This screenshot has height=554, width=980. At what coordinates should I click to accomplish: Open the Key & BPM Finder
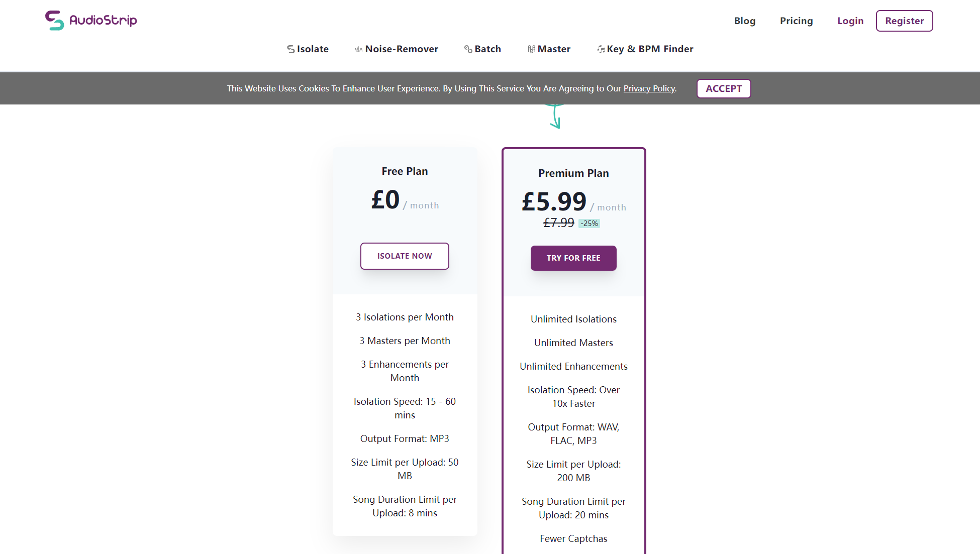tap(650, 49)
